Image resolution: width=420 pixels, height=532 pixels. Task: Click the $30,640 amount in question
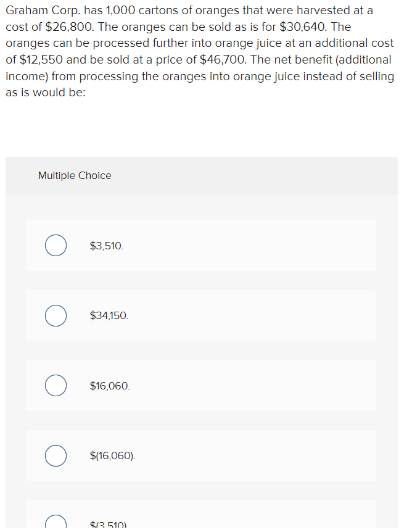303,27
